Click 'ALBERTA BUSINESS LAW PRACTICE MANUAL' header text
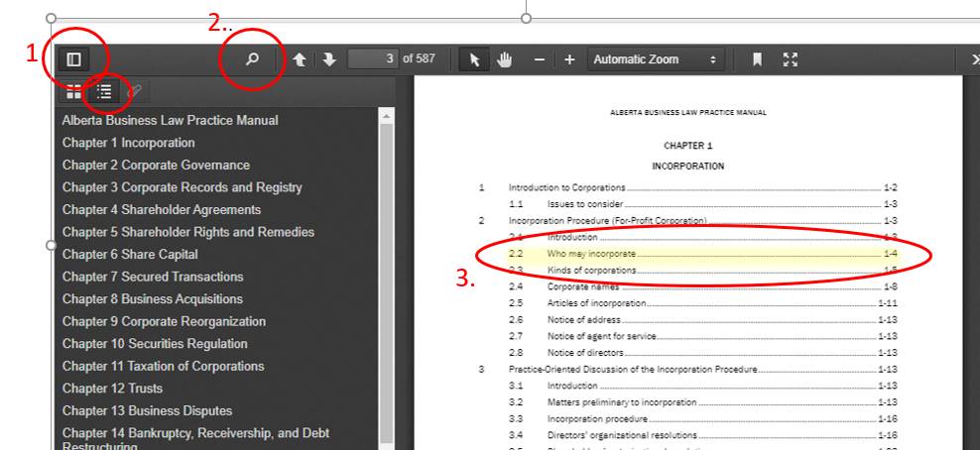The width and height of the screenshot is (980, 450). [x=687, y=112]
